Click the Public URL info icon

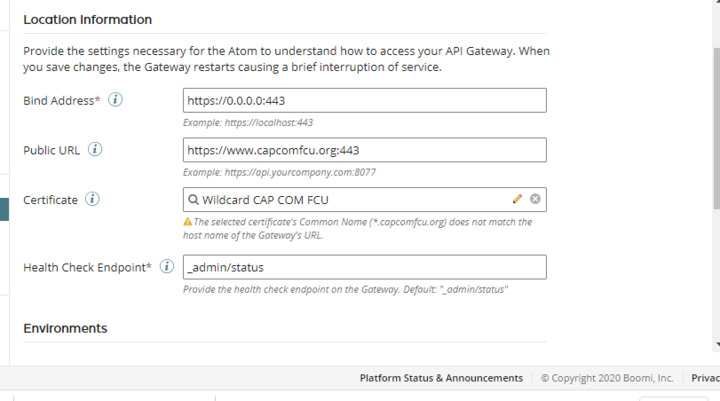coord(96,150)
